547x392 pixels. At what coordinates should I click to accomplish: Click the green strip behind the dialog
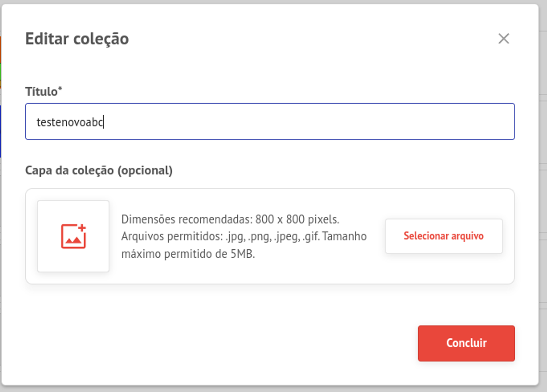click(0, 72)
